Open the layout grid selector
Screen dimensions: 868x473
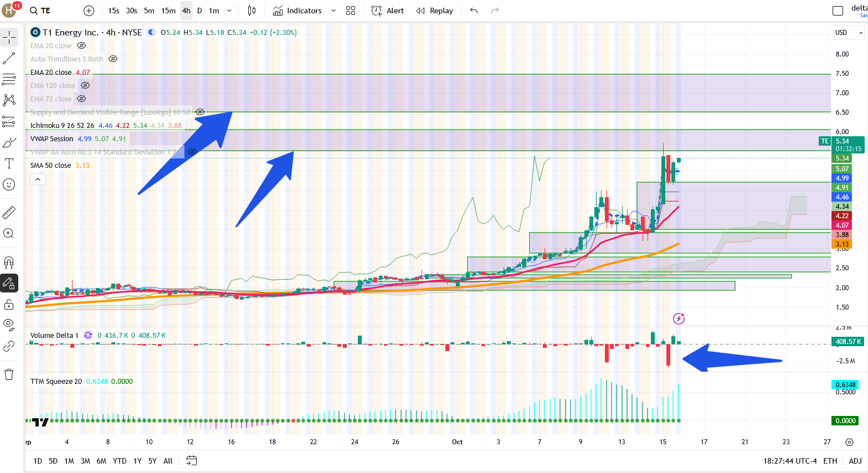pyautogui.click(x=351, y=11)
